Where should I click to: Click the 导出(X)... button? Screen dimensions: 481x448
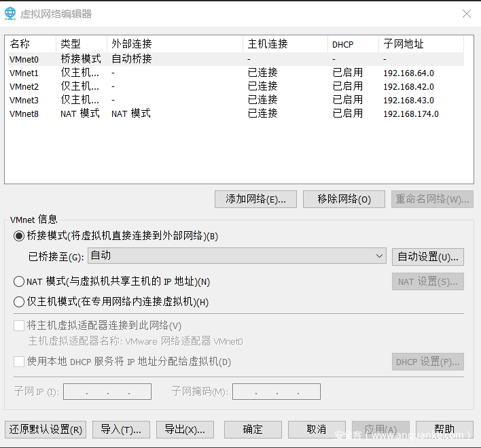click(x=185, y=430)
